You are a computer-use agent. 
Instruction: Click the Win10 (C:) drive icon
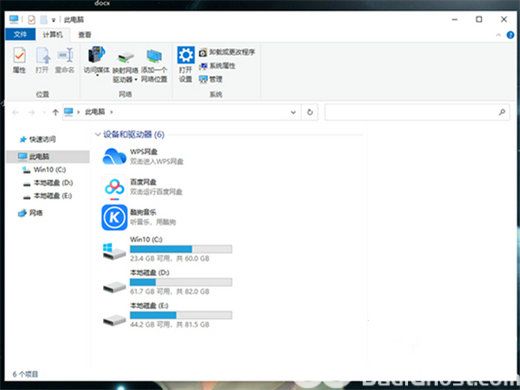(x=114, y=251)
